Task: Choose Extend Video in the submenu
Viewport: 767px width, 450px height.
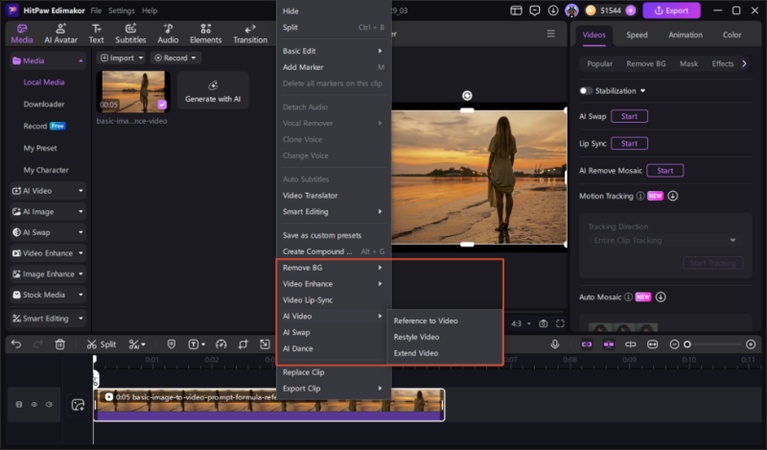Action: (416, 353)
